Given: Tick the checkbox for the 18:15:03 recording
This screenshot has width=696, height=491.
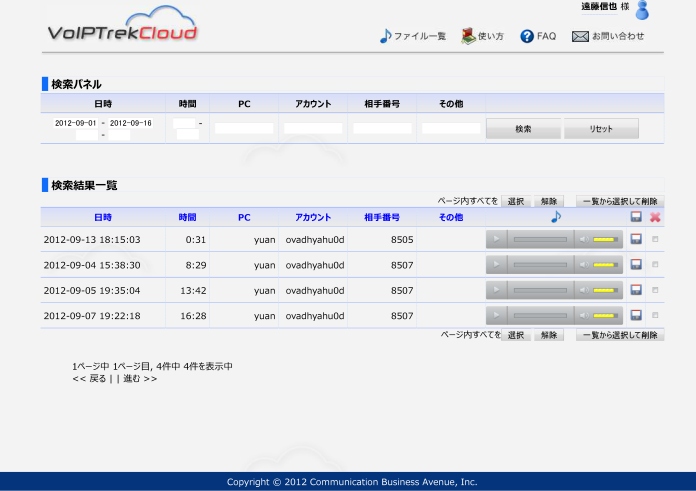Looking at the screenshot, I should coord(655,239).
